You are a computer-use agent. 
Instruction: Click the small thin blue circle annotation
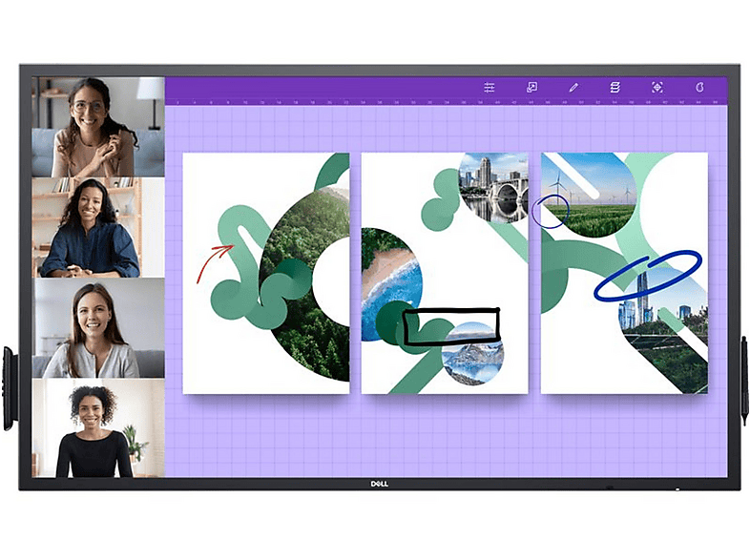click(550, 211)
